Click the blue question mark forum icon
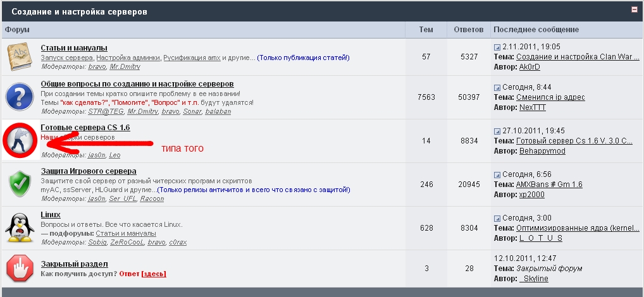 [20, 97]
